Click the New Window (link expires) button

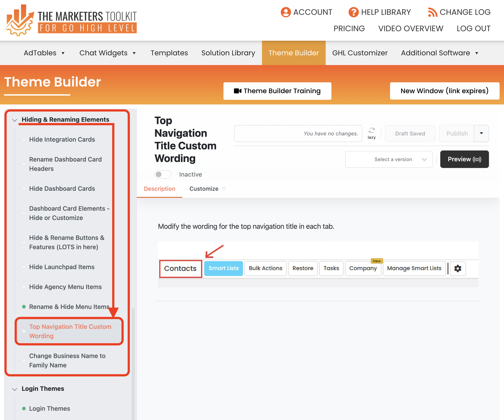click(444, 91)
